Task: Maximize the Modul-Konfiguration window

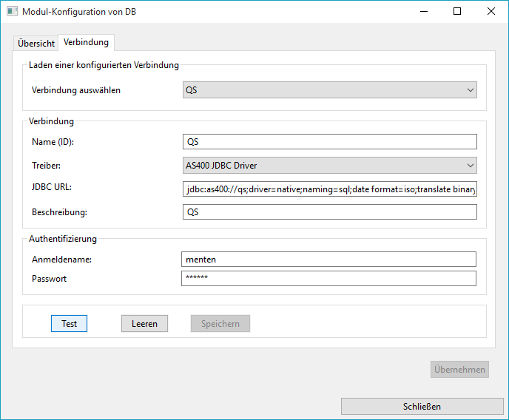Action: (457, 12)
